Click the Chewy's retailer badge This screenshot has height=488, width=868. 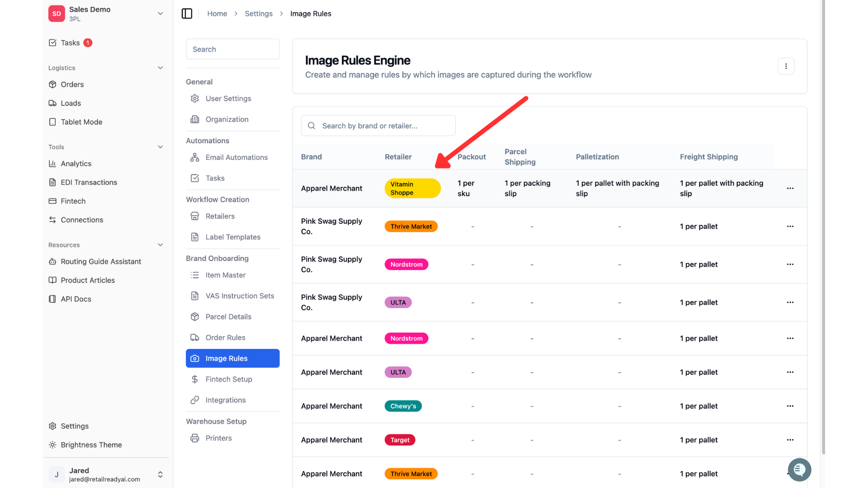(403, 406)
